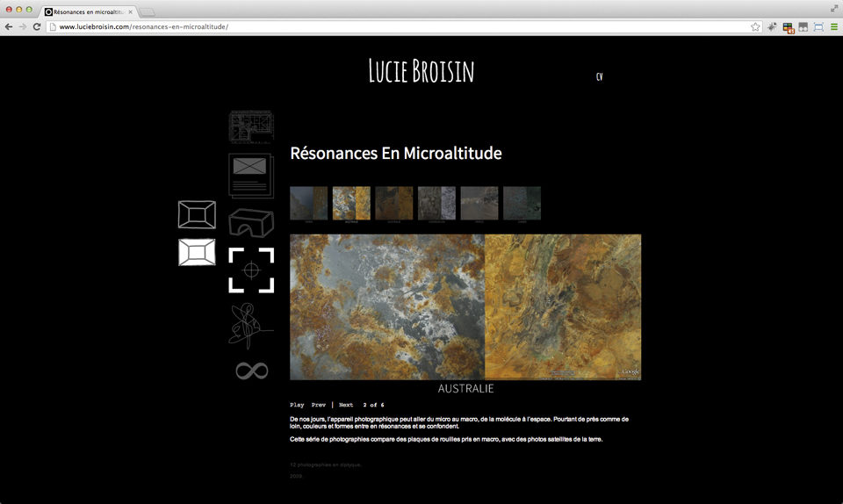Click the gray window extension icon
Image resolution: width=843 pixels, height=504 pixels.
pyautogui.click(x=803, y=26)
